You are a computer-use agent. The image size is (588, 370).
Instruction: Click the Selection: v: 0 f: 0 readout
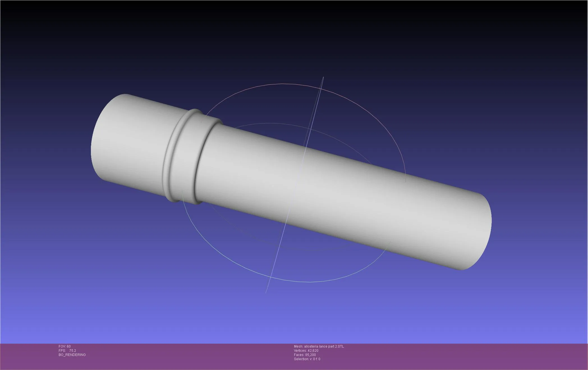pos(307,359)
